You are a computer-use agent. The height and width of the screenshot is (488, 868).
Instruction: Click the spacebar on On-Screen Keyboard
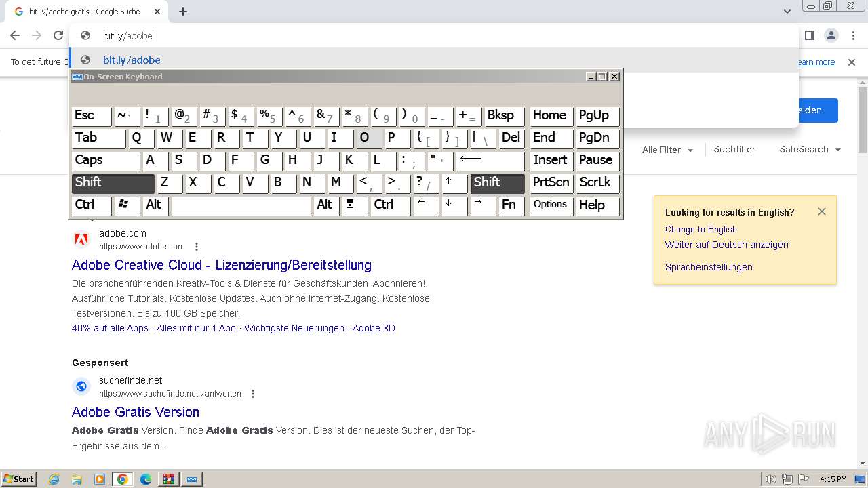click(241, 205)
